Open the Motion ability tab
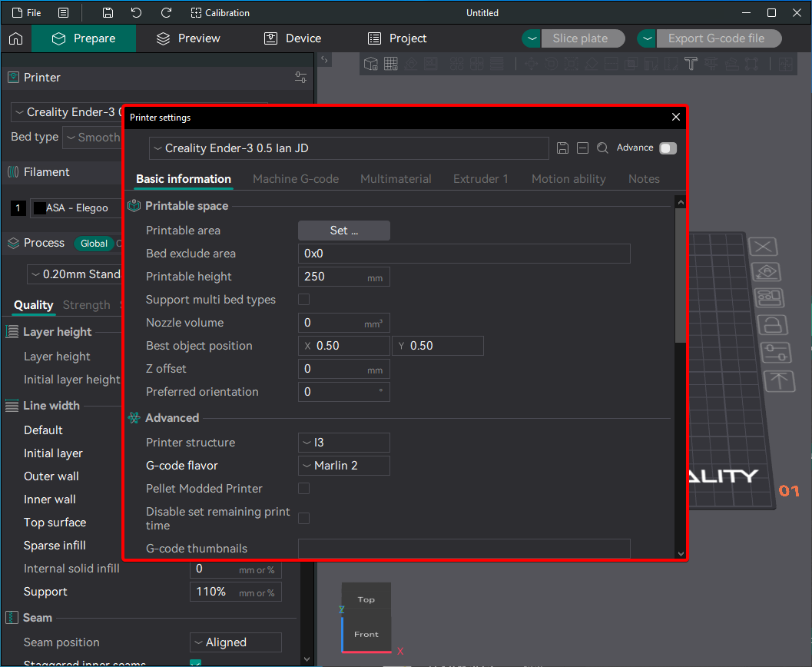The image size is (812, 667). pyautogui.click(x=568, y=179)
